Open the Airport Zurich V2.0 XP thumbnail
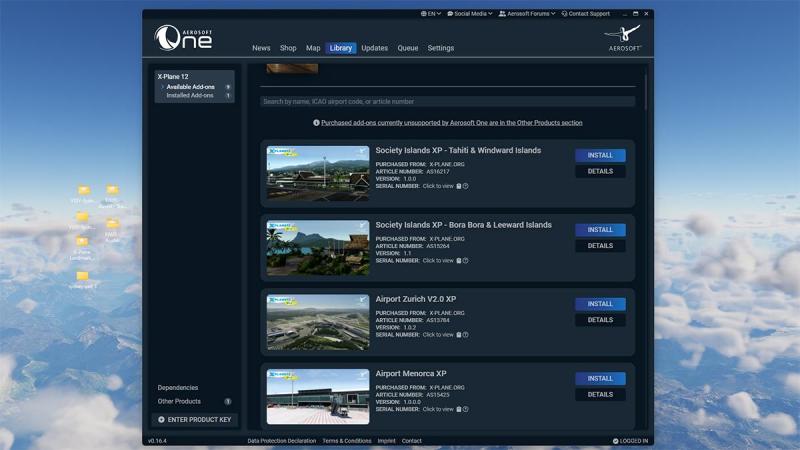 click(318, 322)
